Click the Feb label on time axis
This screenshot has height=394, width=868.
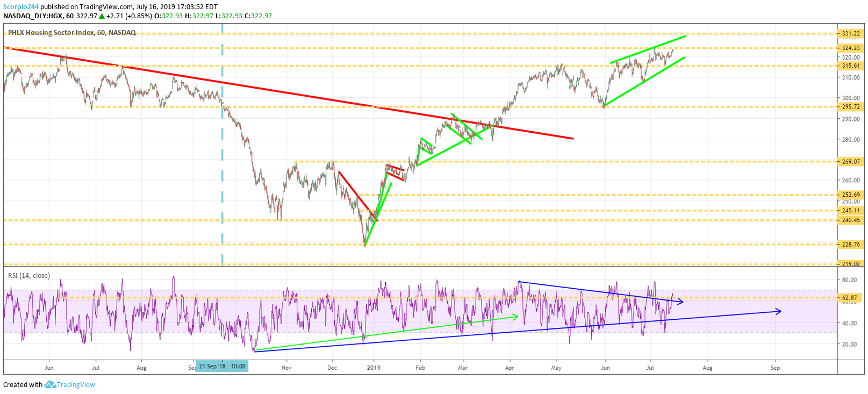tap(420, 368)
